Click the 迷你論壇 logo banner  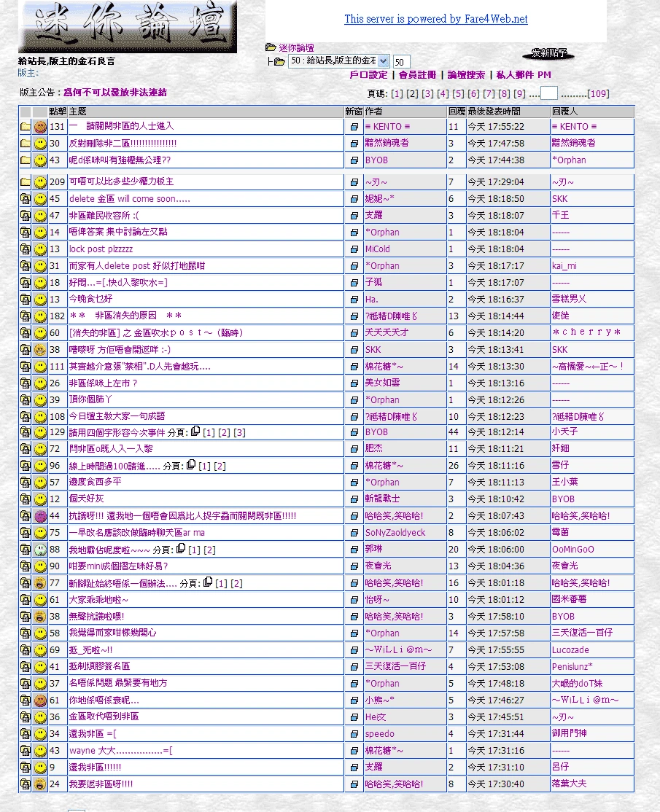click(128, 26)
